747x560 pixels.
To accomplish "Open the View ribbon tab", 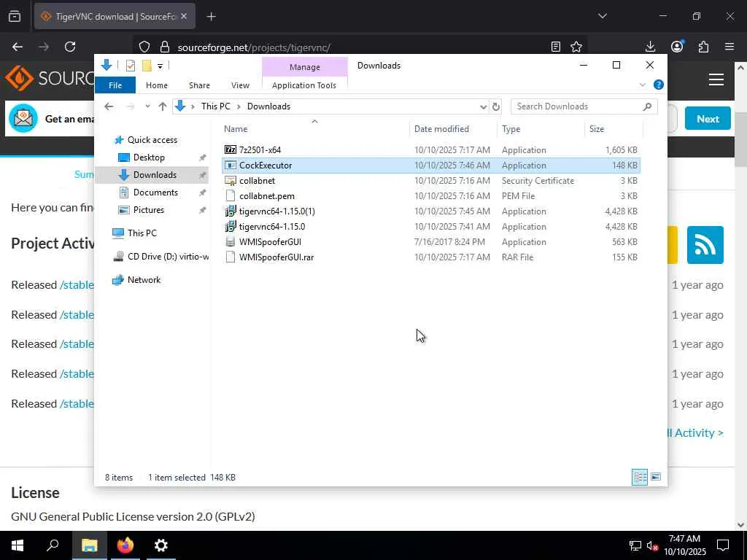I will point(240,85).
